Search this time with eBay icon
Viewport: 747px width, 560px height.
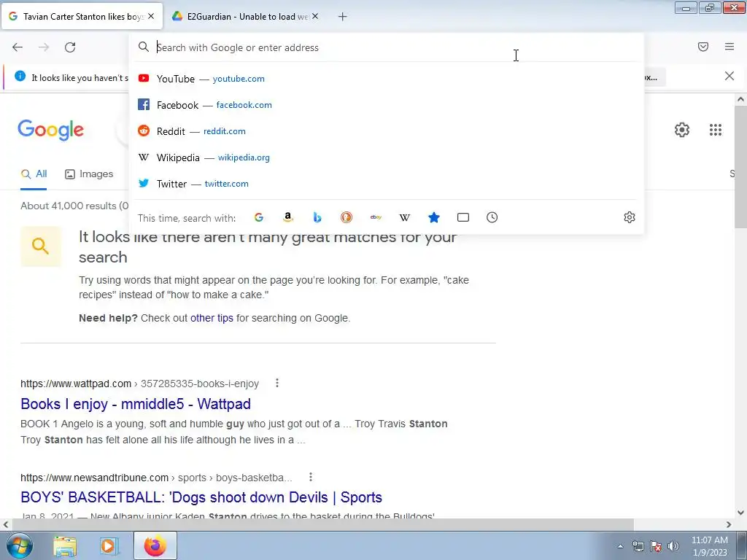pyautogui.click(x=376, y=217)
